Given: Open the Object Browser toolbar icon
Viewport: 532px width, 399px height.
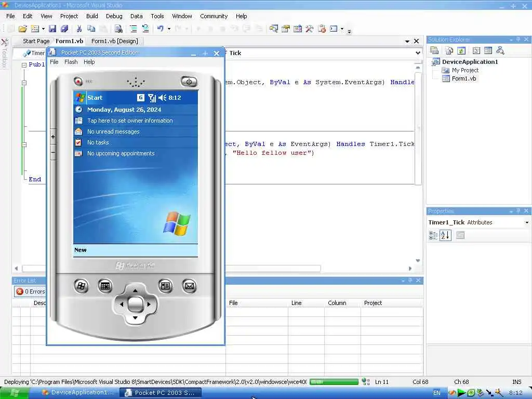Looking at the screenshot, I should click(298, 29).
